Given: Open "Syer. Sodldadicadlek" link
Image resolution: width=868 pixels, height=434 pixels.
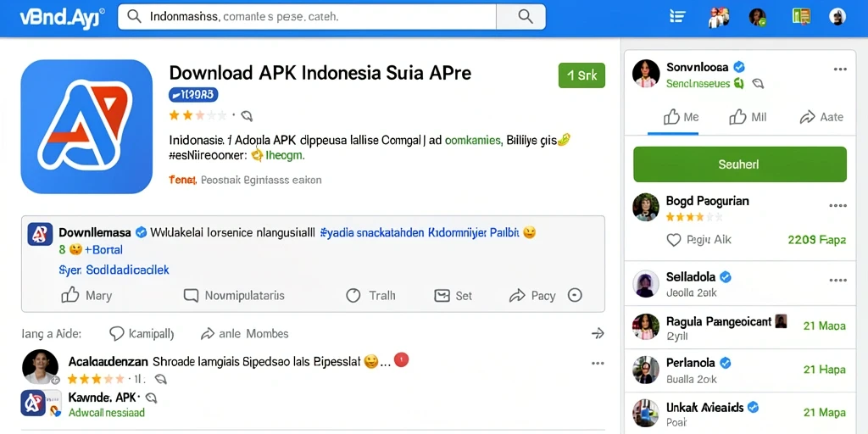Looking at the screenshot, I should [114, 270].
